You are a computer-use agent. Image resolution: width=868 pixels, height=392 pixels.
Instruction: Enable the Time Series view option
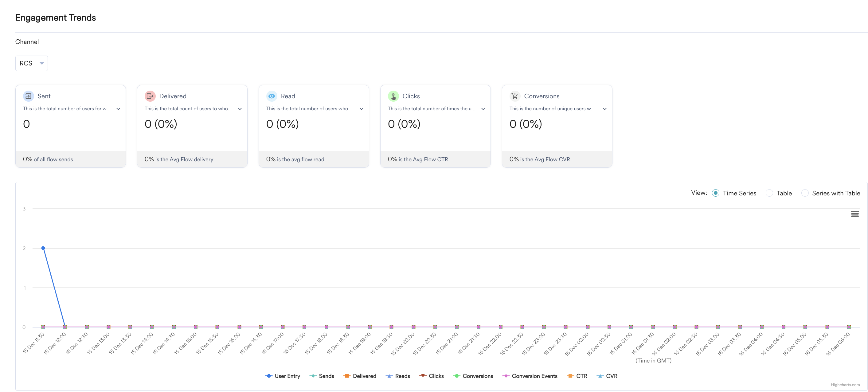(x=716, y=193)
